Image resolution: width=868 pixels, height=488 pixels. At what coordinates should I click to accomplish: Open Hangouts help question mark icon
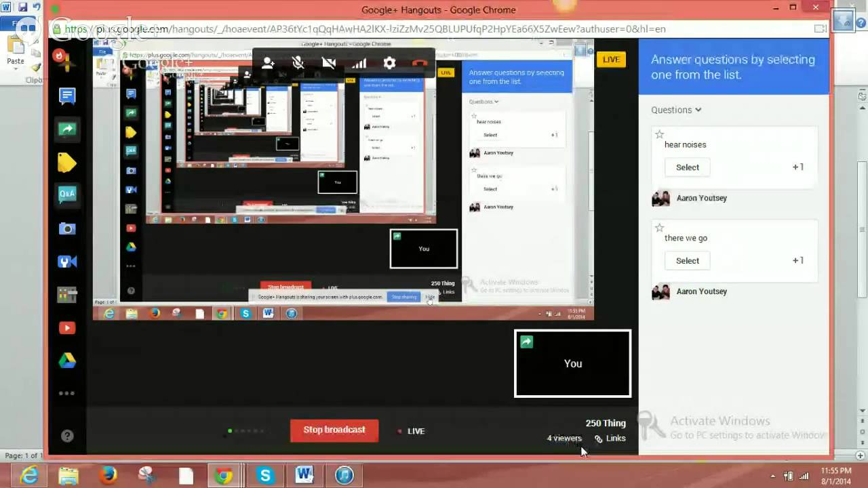[x=67, y=436]
